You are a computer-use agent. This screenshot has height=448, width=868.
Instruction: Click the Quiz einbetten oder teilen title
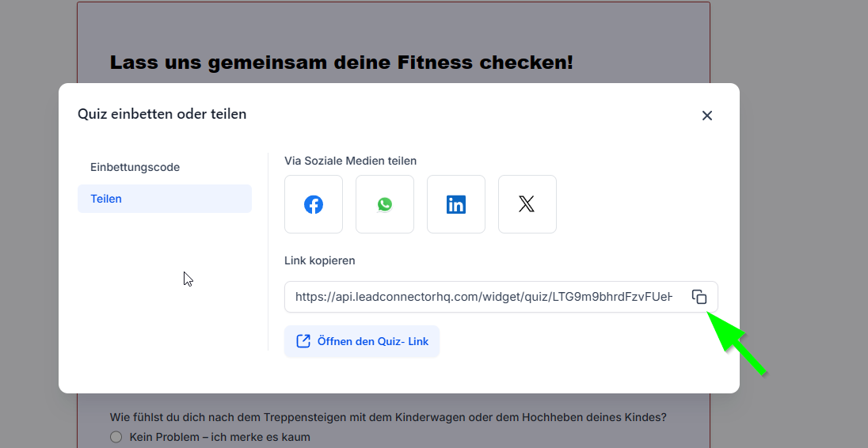click(x=162, y=114)
